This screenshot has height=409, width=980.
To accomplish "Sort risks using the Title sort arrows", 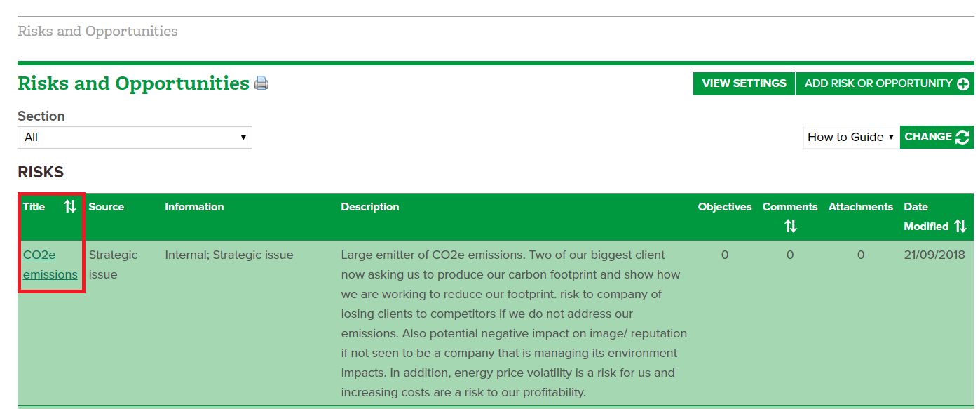I will click(x=70, y=206).
